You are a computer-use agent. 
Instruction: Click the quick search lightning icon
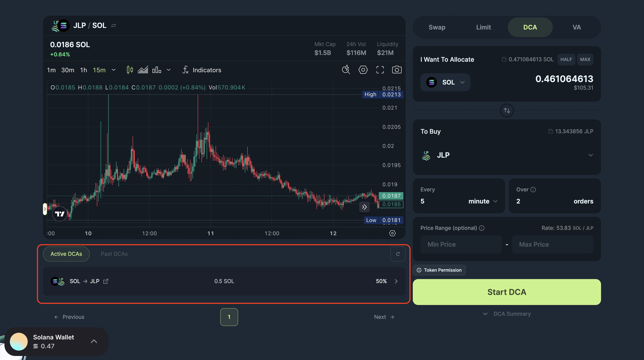346,70
